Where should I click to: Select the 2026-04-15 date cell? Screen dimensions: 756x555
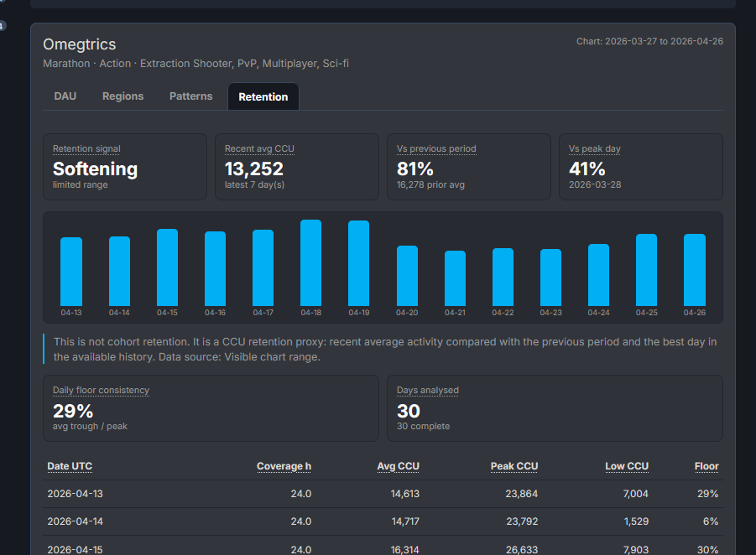tap(76, 549)
